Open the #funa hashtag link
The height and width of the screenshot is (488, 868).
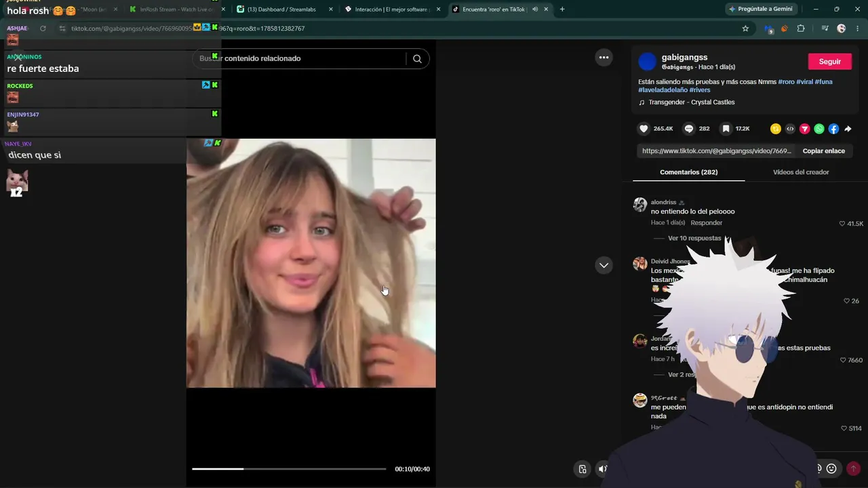click(824, 82)
